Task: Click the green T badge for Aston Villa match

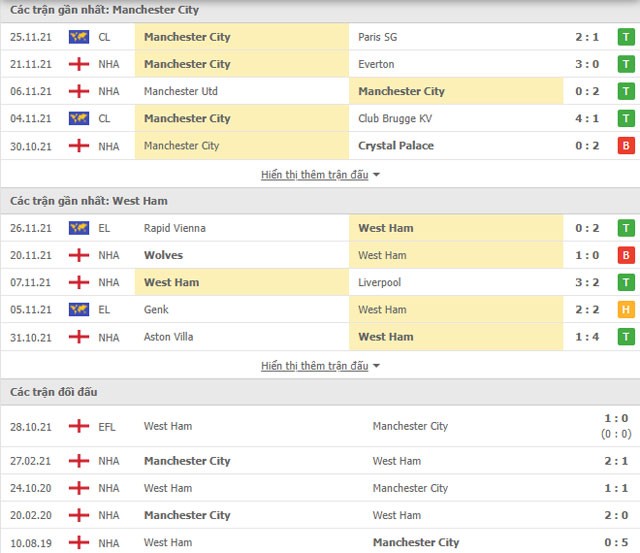Action: [x=626, y=337]
